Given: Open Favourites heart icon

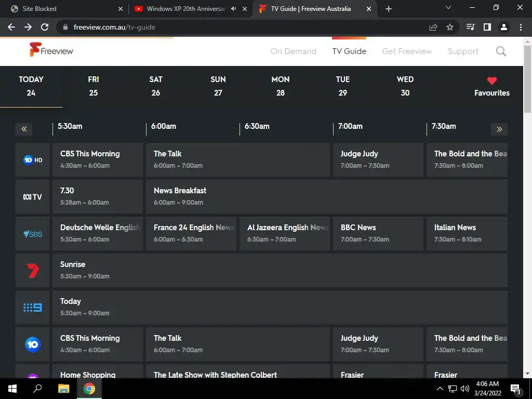Looking at the screenshot, I should [x=492, y=81].
